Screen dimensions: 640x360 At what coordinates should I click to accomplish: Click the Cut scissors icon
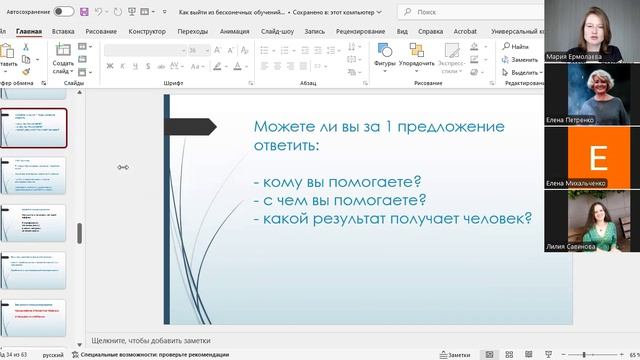(26, 47)
